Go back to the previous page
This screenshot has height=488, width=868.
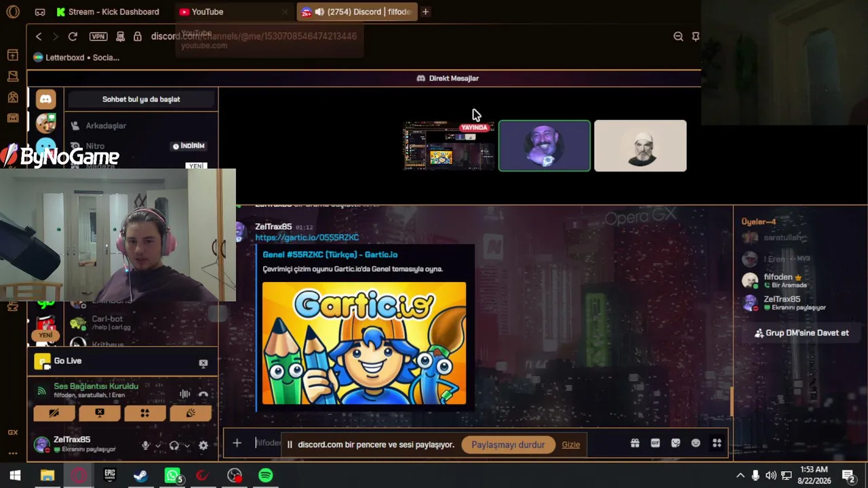39,37
